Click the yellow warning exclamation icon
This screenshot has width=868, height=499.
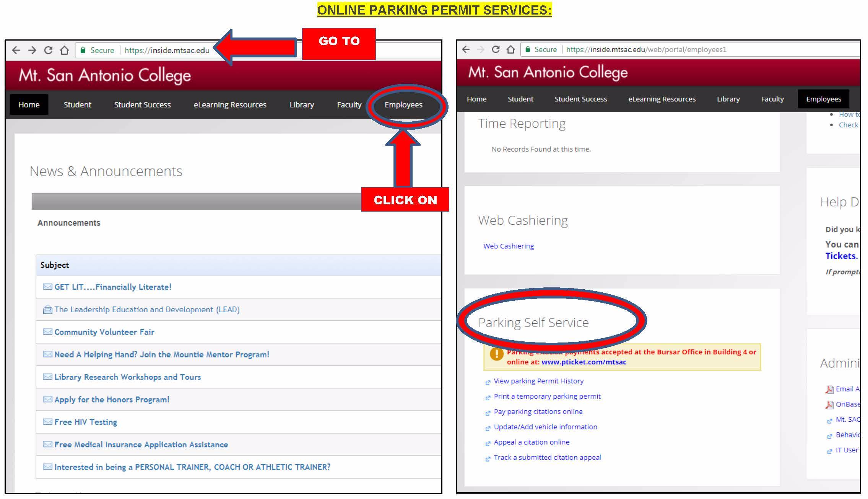pos(496,354)
